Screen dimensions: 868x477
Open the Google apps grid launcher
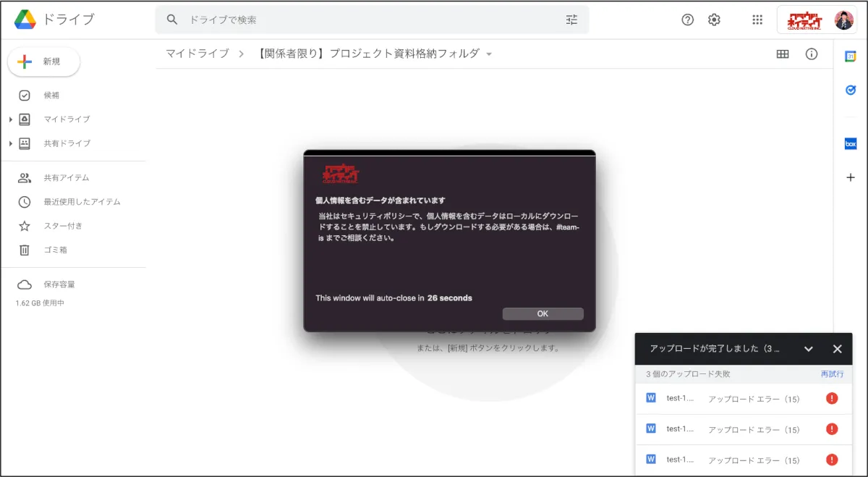click(x=757, y=20)
